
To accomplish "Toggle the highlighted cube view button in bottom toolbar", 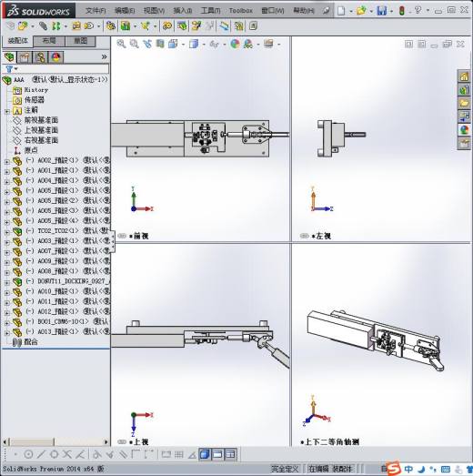I will (x=205, y=454).
